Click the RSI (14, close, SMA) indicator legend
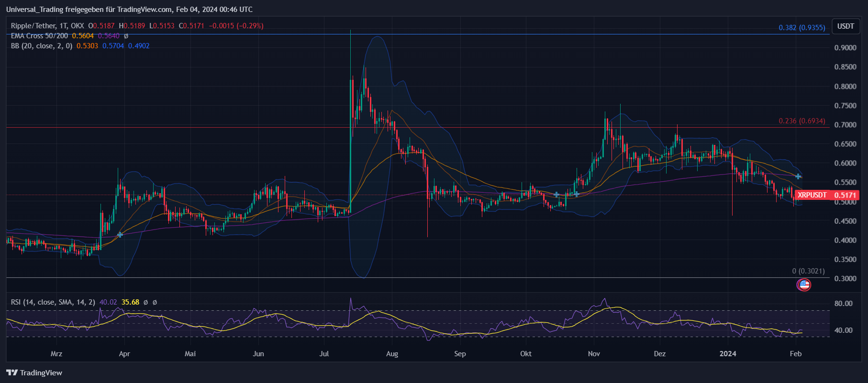 point(53,302)
